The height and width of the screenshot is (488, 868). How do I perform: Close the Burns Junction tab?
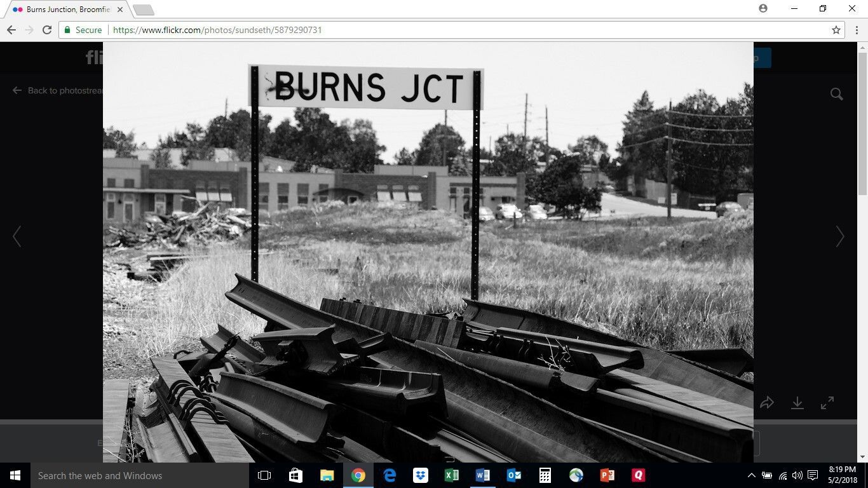120,10
